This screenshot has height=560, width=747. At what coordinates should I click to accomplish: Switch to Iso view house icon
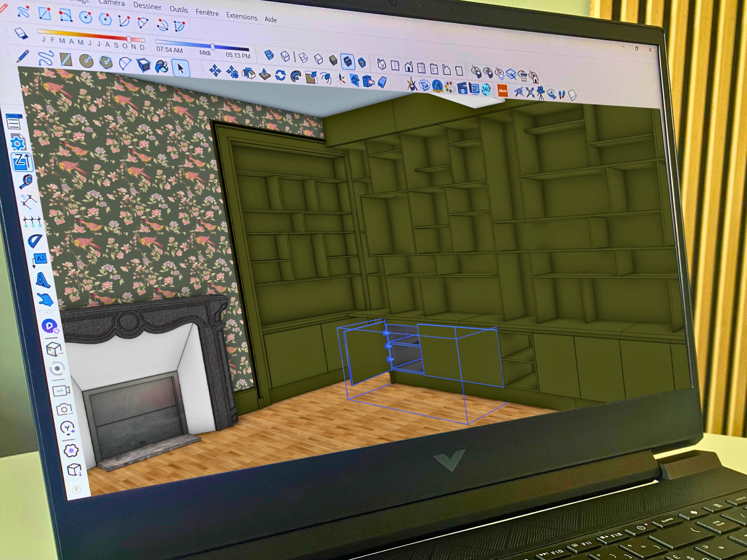coord(382,64)
